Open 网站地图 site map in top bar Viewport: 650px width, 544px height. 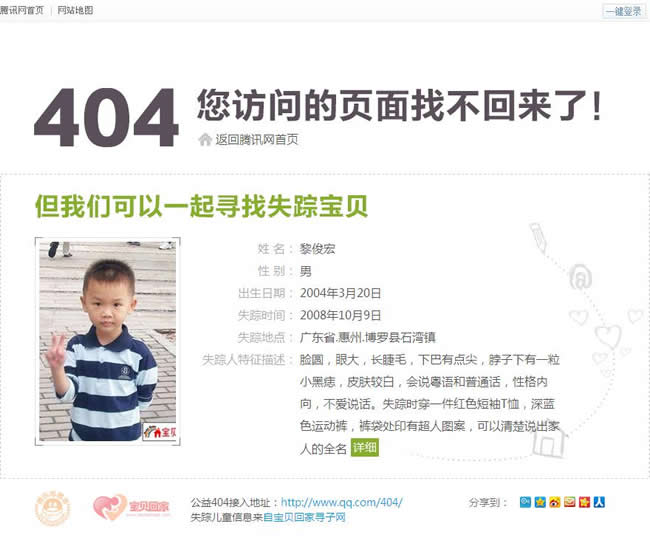coord(75,10)
